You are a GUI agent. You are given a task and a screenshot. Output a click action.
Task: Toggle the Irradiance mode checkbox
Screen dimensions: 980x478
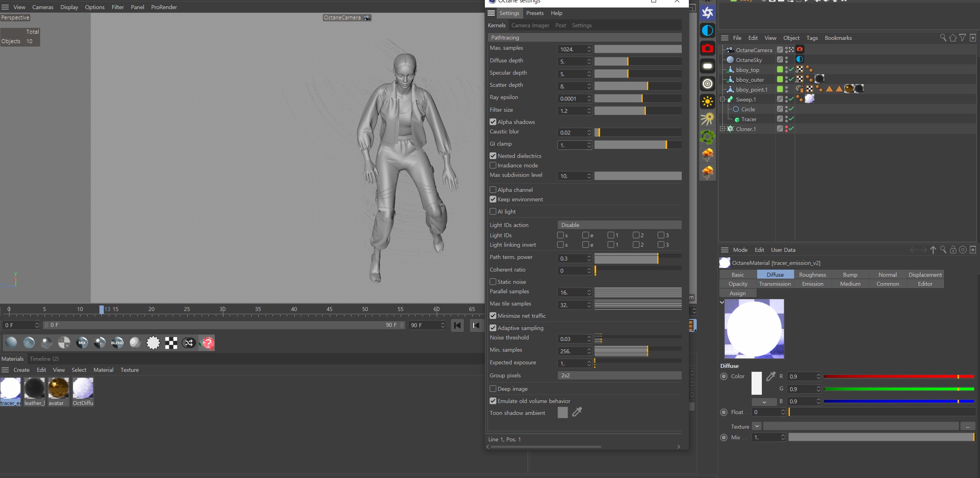pyautogui.click(x=492, y=165)
